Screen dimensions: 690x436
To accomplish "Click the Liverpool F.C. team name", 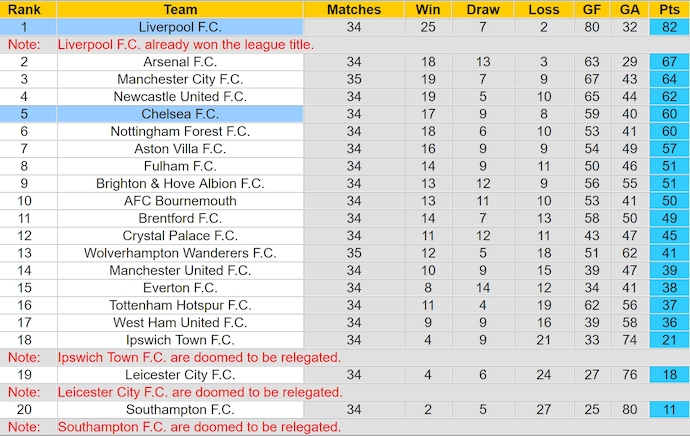I will click(x=180, y=27).
